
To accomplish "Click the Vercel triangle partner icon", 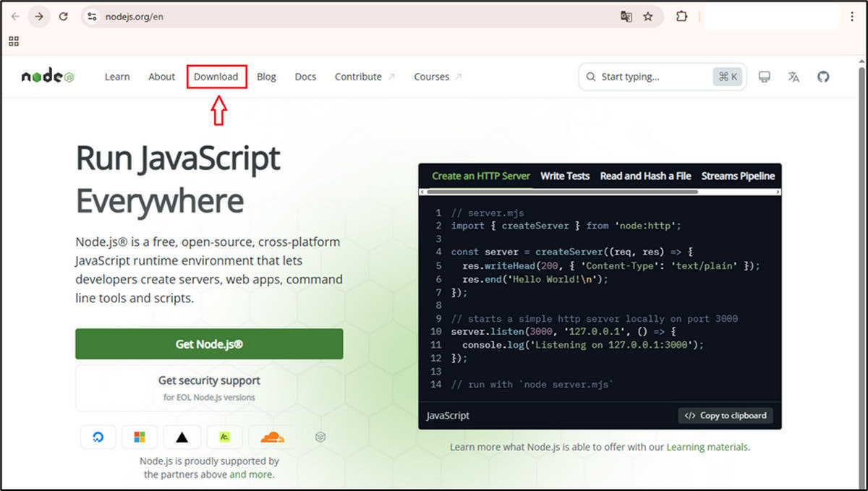I will 182,437.
